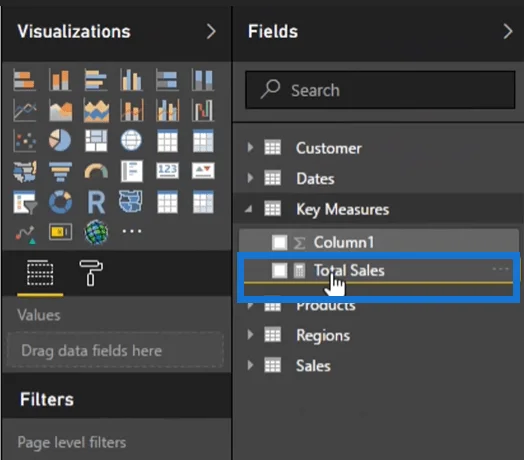Check the Total Sales measure checkbox
This screenshot has height=460, width=524.
tap(279, 270)
